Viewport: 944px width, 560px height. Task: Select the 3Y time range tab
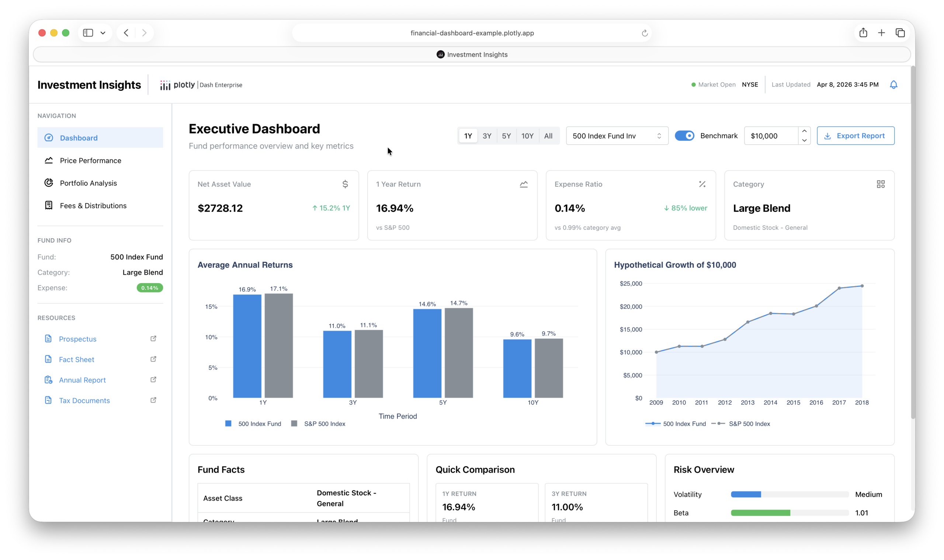[487, 135]
